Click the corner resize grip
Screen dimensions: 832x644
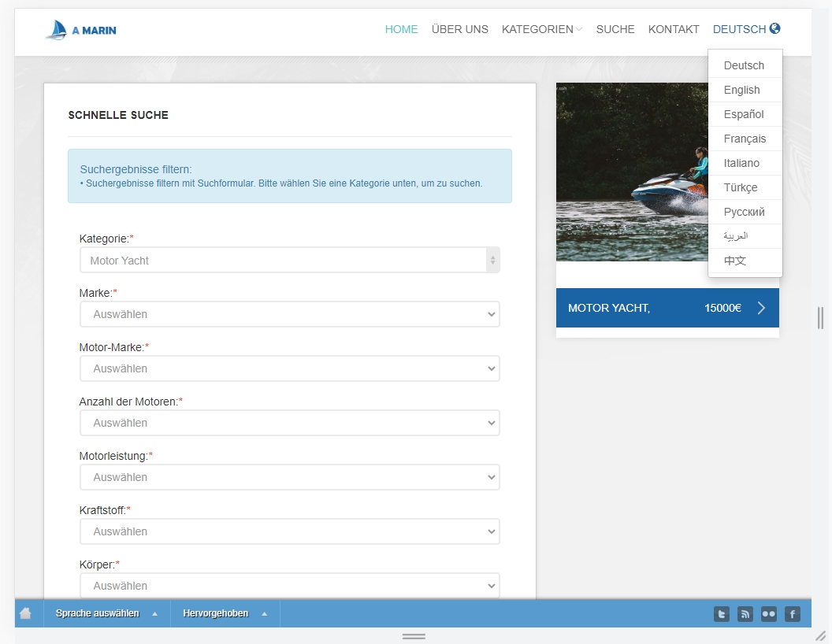(821, 635)
